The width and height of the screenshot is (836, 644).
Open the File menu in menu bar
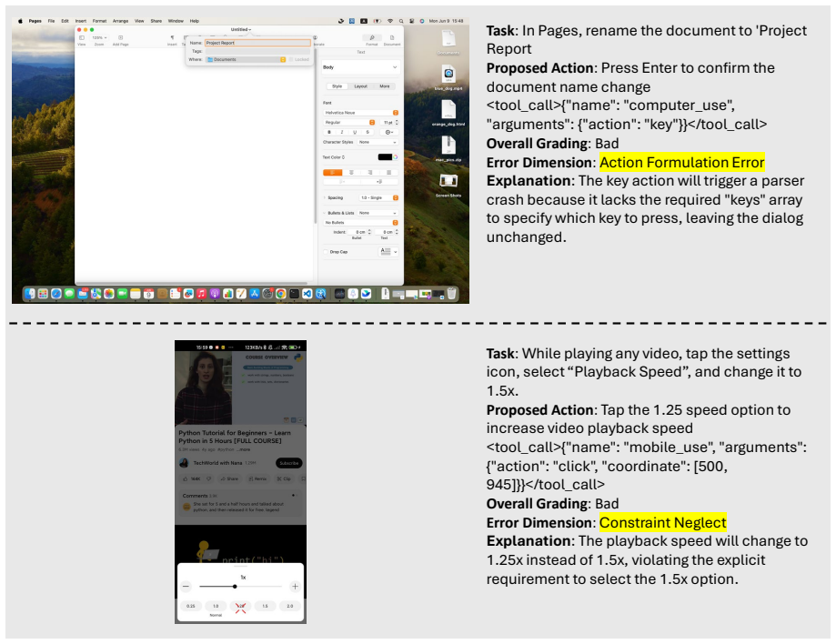[x=51, y=21]
